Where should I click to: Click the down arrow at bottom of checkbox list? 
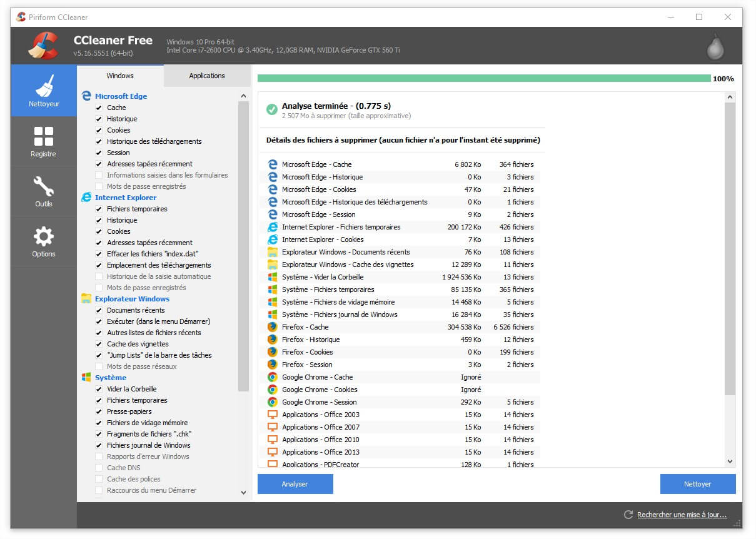coord(243,492)
